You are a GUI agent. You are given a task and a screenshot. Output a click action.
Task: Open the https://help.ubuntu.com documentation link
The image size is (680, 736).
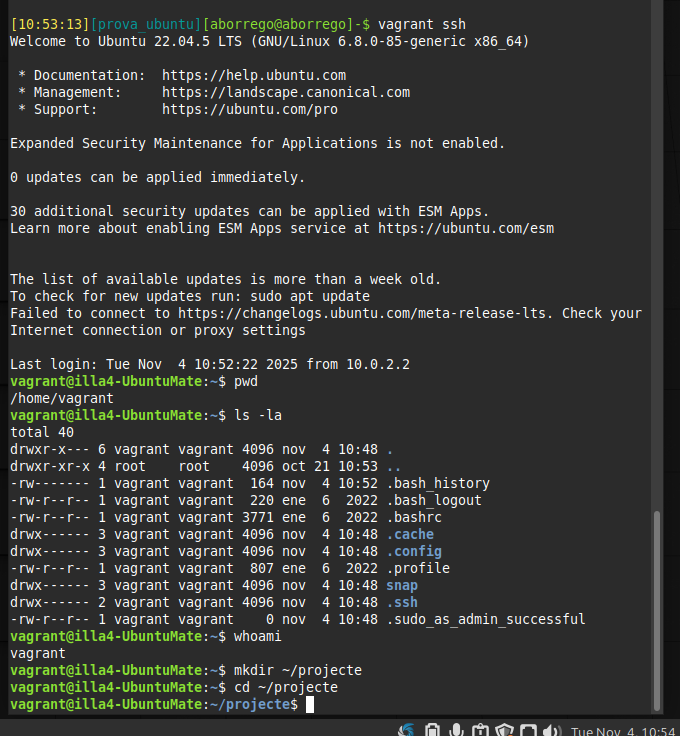tap(254, 75)
